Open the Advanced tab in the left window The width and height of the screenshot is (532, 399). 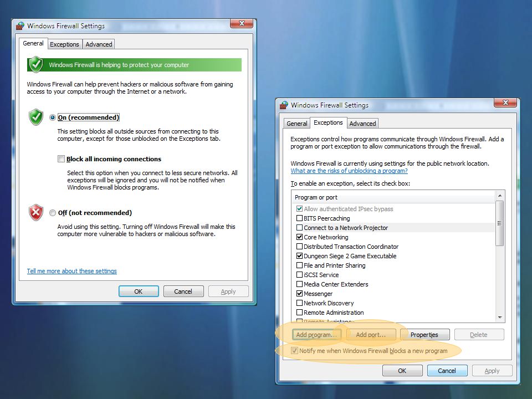(x=99, y=44)
